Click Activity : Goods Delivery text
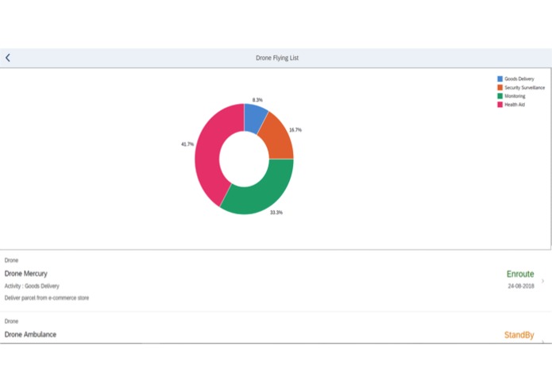The width and height of the screenshot is (552, 392). coord(32,286)
